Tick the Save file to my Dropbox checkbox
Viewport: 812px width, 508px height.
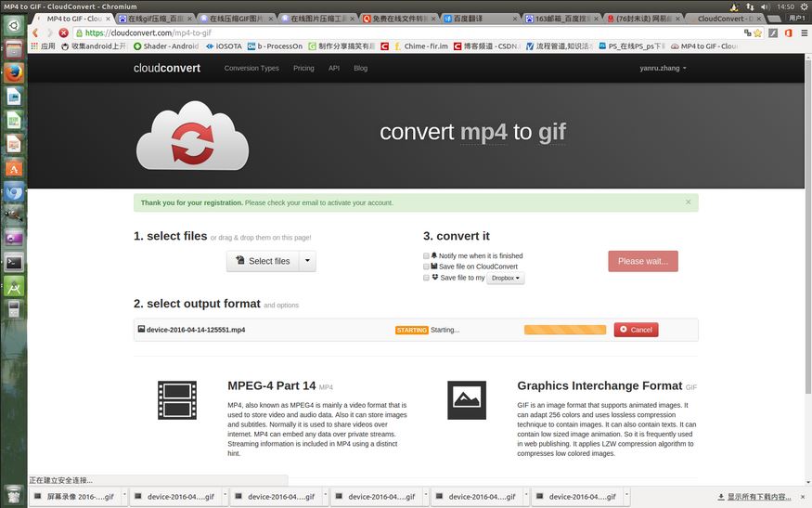coord(426,278)
